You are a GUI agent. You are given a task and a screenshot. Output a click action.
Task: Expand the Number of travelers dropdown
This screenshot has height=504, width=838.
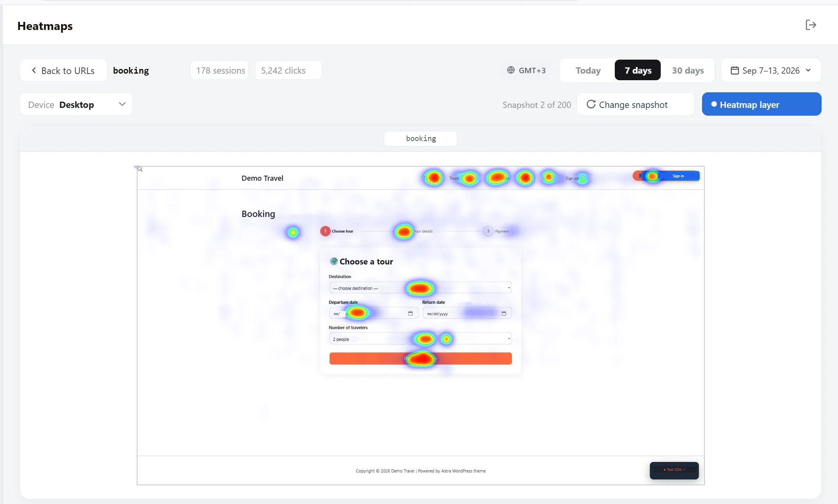[420, 339]
